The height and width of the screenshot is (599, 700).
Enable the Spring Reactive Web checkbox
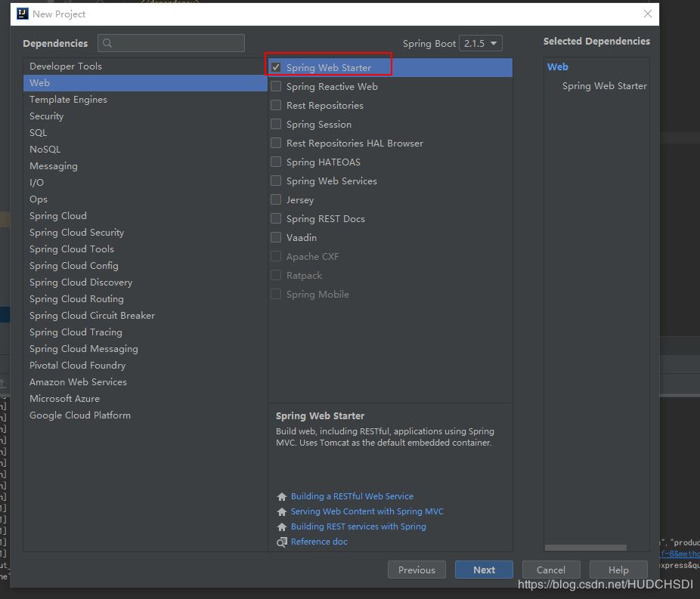[276, 86]
